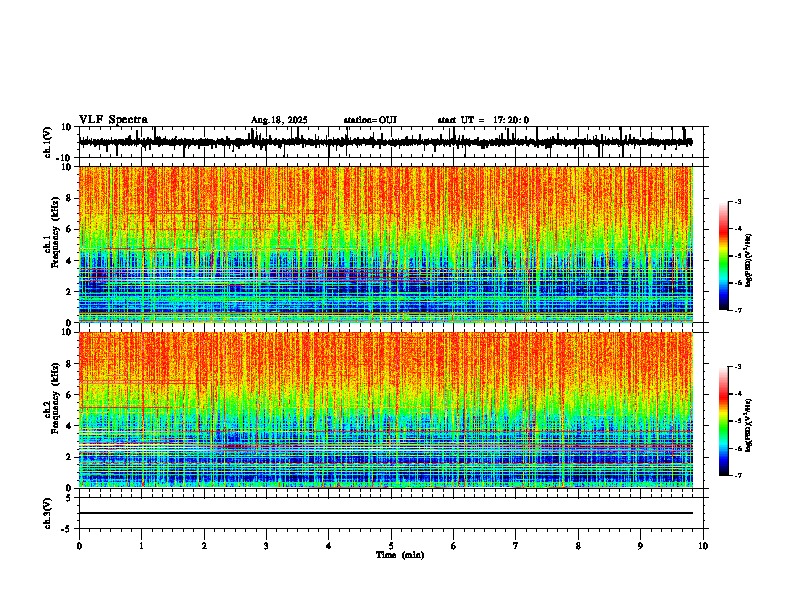Click the ch.1 PSD color bar
Viewport: 792px width, 612px height.
(x=724, y=256)
